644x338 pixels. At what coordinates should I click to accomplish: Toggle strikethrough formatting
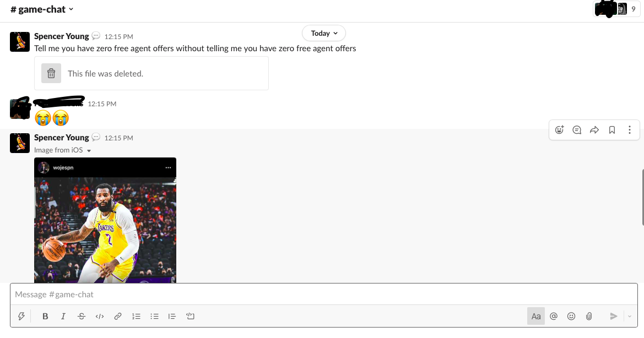click(82, 317)
